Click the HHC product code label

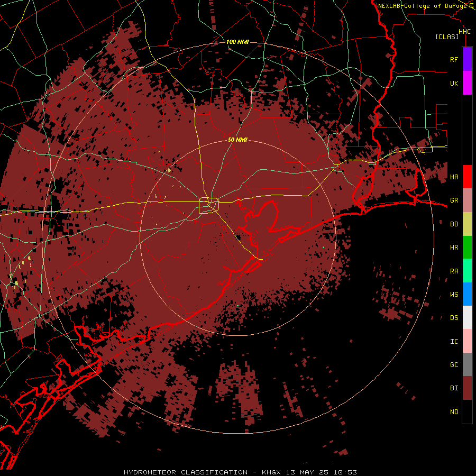464,32
